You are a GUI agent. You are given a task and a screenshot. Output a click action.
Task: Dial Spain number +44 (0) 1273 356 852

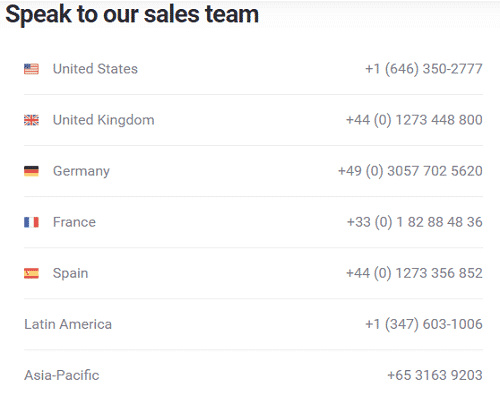tap(414, 273)
